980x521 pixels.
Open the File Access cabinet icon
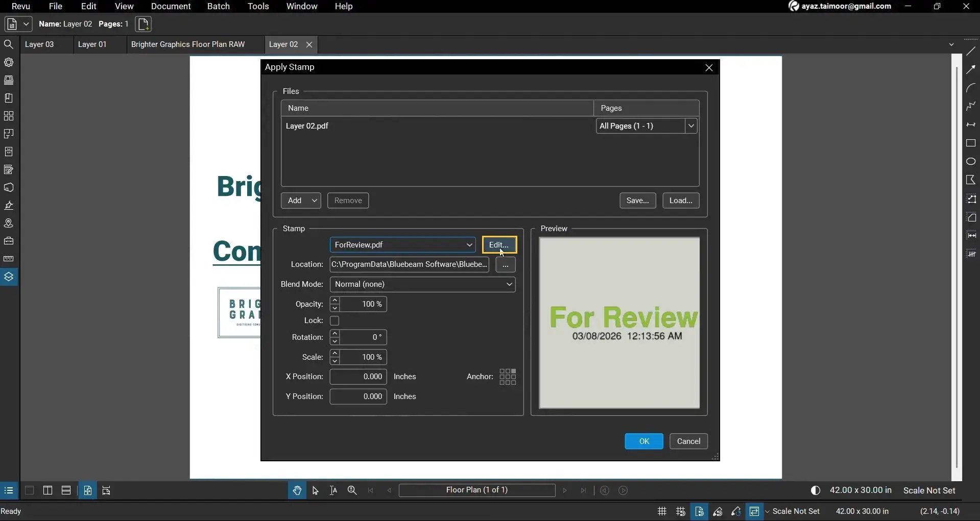[x=9, y=152]
